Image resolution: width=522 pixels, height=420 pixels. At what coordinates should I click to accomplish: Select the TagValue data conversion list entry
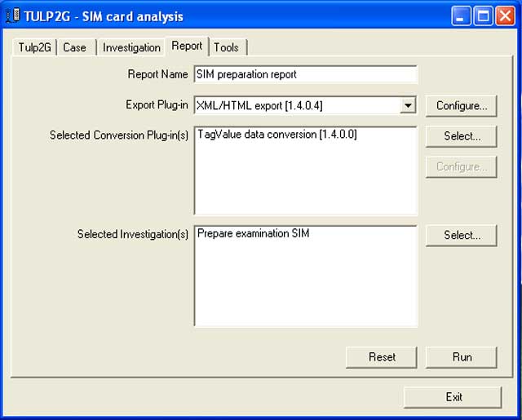click(277, 135)
